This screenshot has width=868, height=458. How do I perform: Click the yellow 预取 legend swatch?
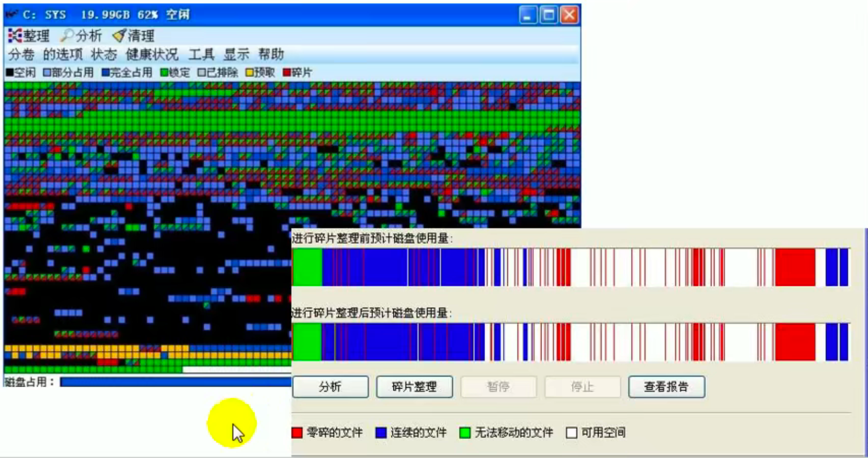point(249,73)
